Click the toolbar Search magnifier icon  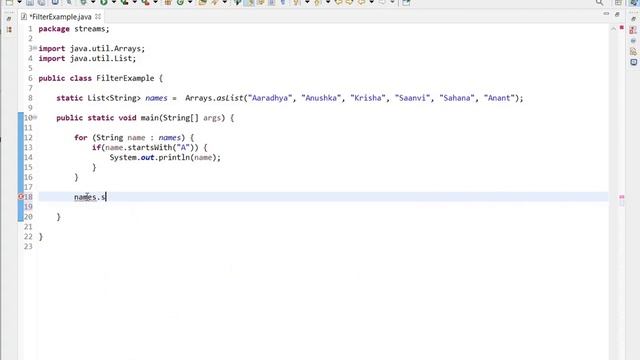pos(599,2)
